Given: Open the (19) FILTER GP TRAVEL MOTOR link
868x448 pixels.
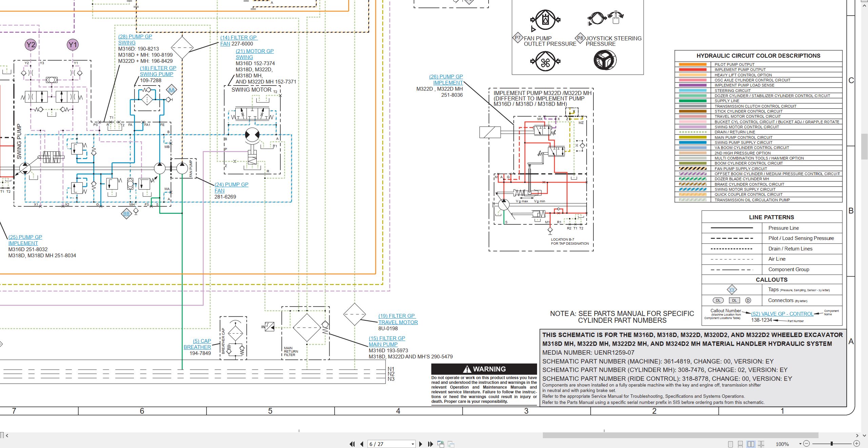Looking at the screenshot, I should [398, 319].
